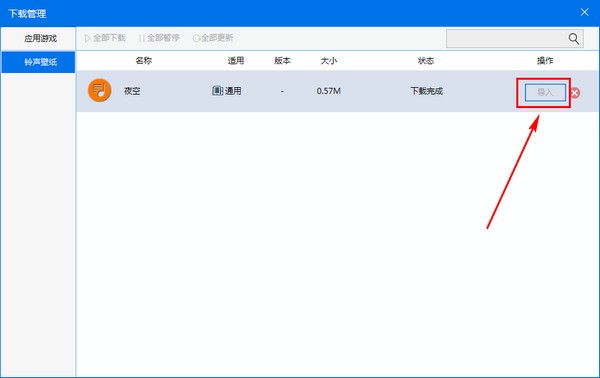Select the 铃声壁纸 tab
Viewport: 600px width, 378px height.
tap(38, 62)
